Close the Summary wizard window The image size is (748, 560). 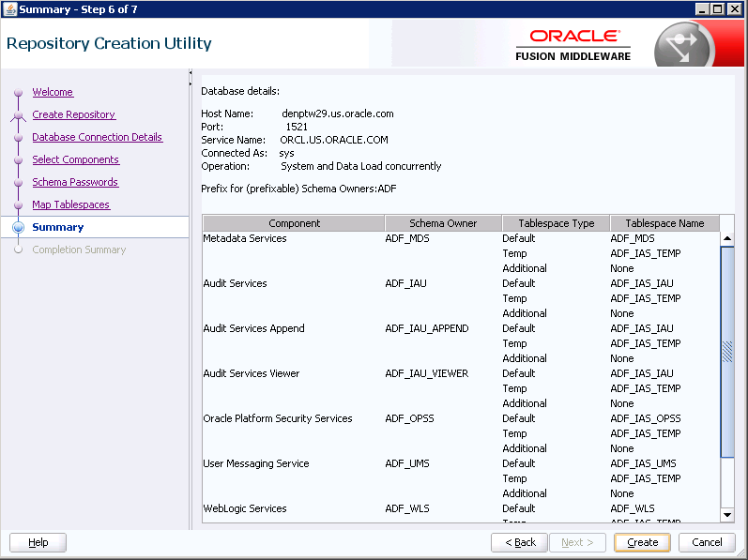click(735, 9)
